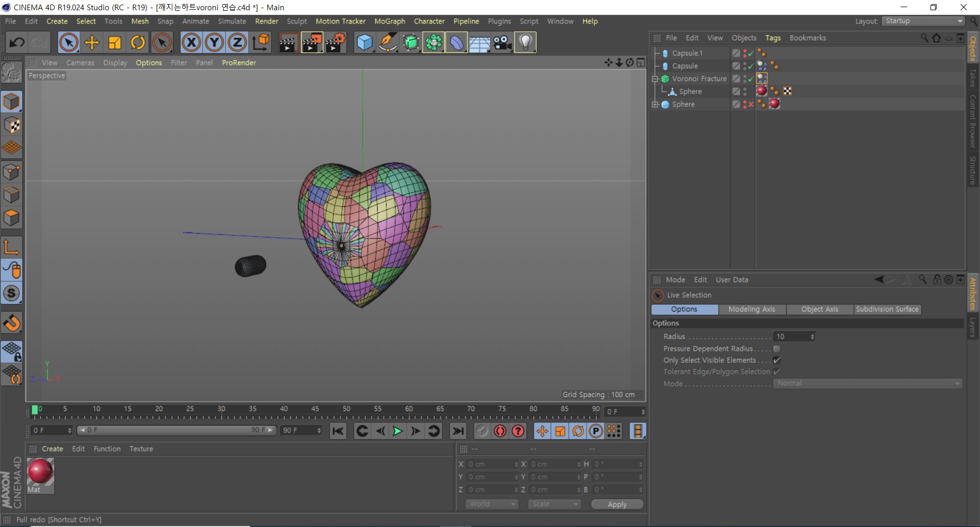980x527 pixels.
Task: Open Attribute Manager User Data menu
Action: [x=732, y=280]
